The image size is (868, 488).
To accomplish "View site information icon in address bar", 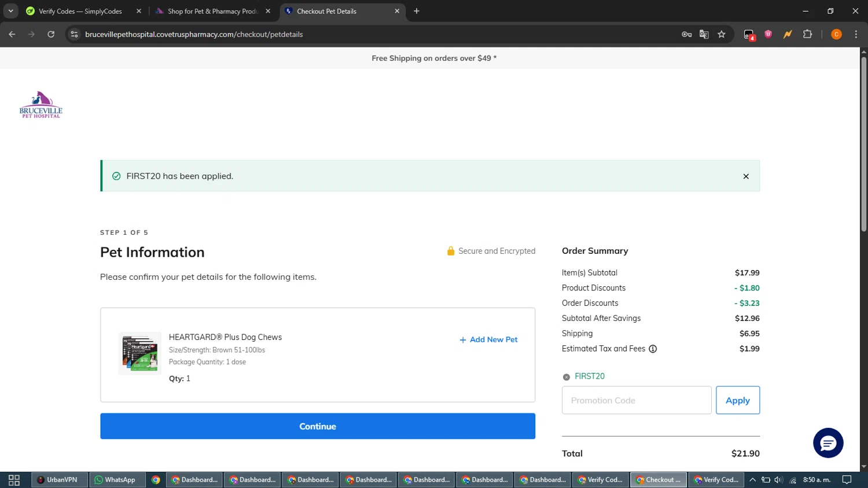I will [x=74, y=34].
